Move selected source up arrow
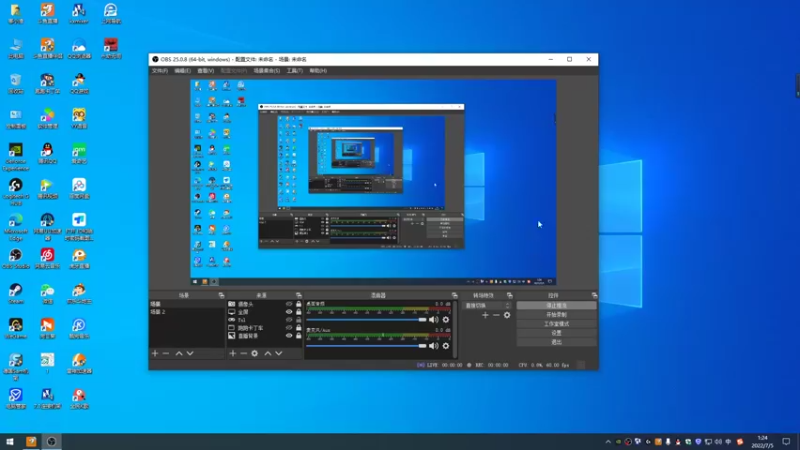 click(x=268, y=353)
